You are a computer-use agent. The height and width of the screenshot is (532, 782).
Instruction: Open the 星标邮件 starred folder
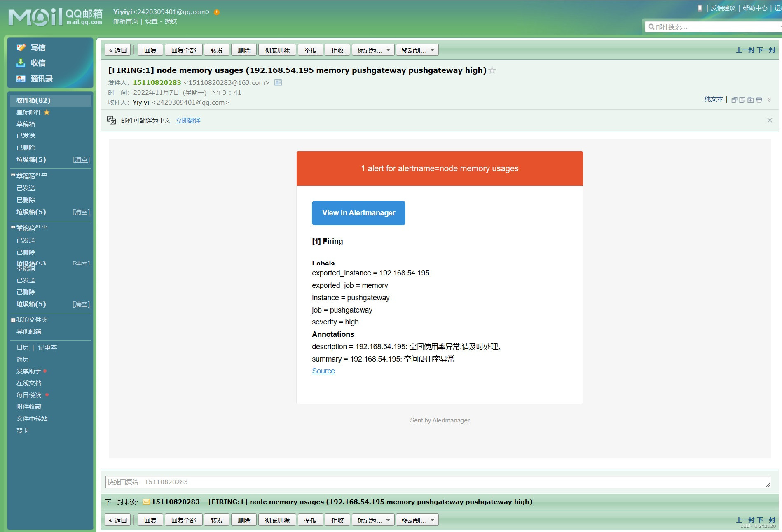click(29, 112)
